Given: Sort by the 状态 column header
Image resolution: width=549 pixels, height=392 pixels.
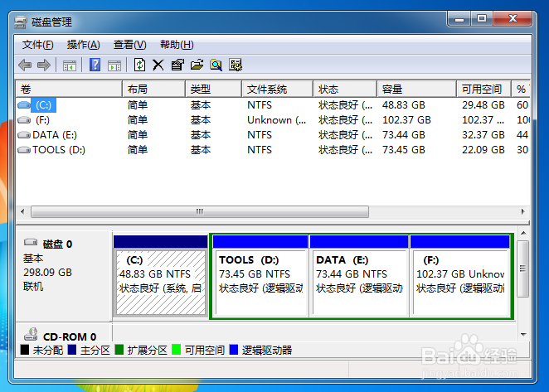Looking at the screenshot, I should coord(345,90).
